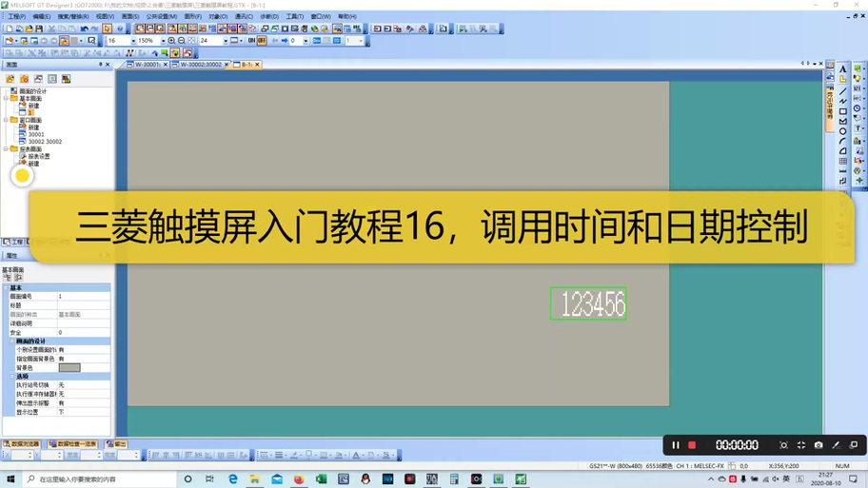Click CH 1 : MELSEC-FX in status bar
868x488 pixels.
coord(700,466)
